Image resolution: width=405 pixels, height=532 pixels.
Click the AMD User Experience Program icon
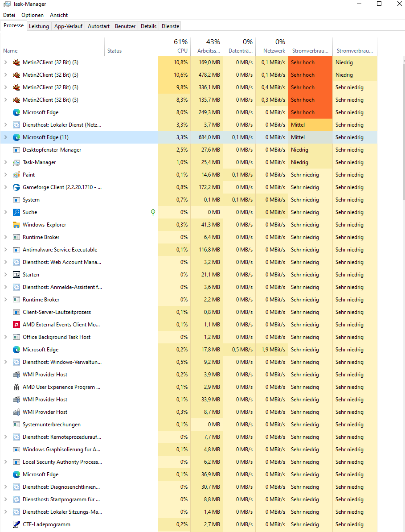point(16,387)
